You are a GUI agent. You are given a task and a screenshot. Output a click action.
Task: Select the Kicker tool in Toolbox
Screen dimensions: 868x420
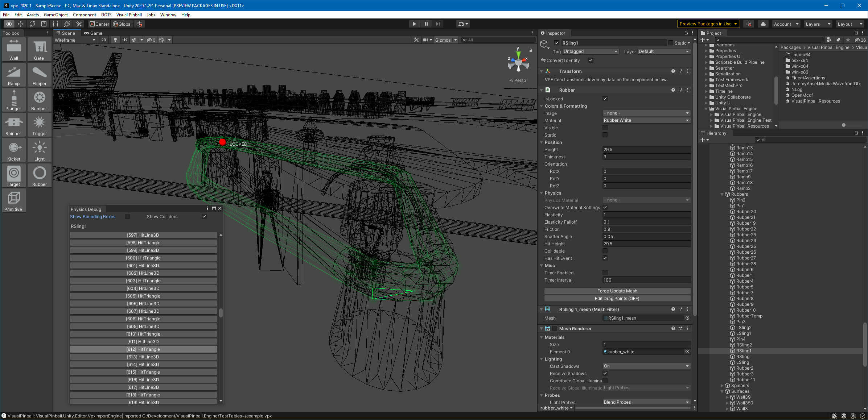click(14, 150)
